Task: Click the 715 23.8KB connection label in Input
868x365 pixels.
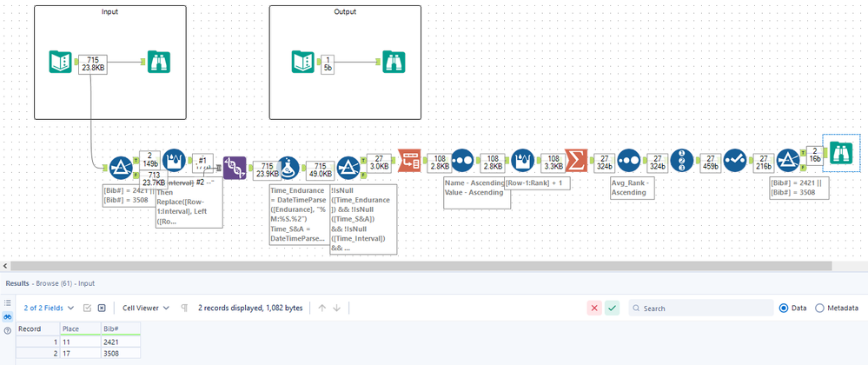Action: click(92, 64)
